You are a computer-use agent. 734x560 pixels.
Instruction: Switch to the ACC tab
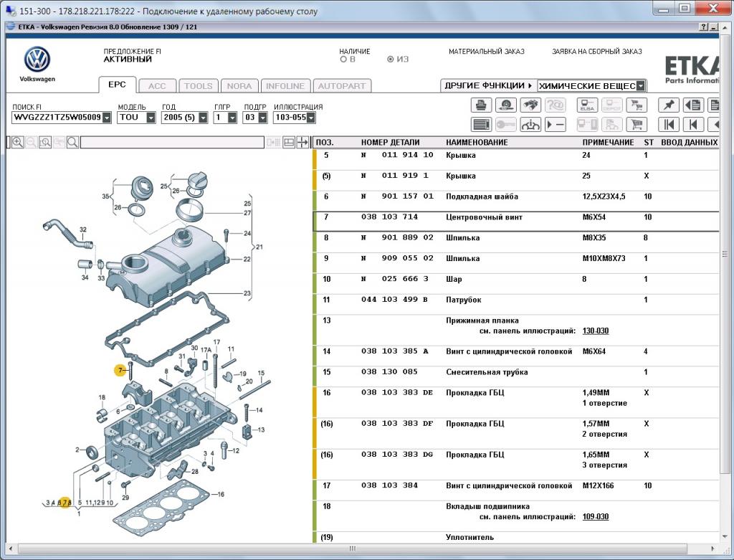pos(157,86)
